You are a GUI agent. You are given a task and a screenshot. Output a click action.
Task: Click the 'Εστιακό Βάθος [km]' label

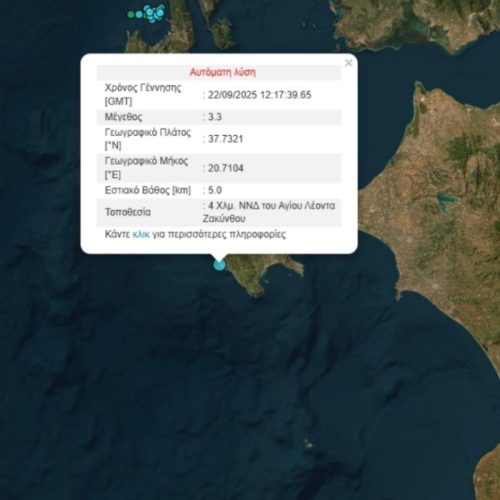[148, 190]
